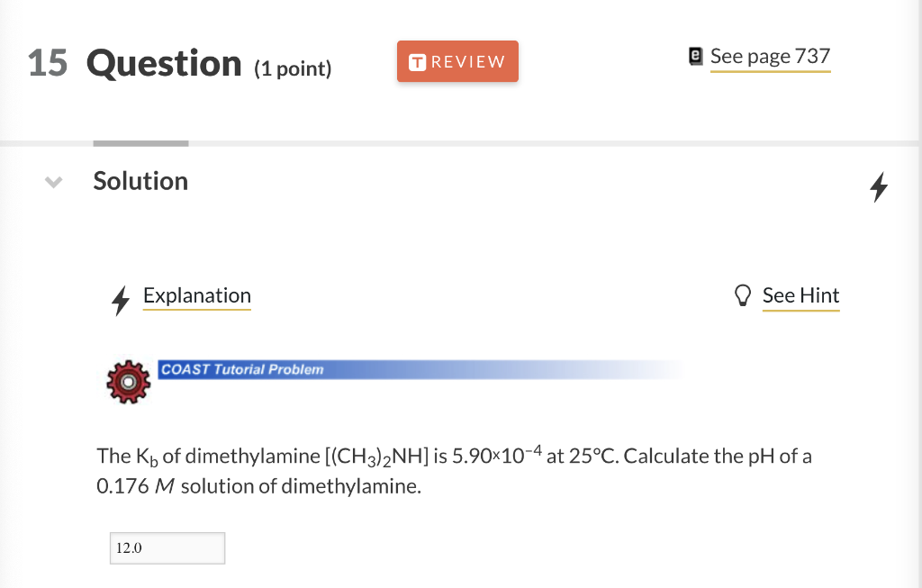Click the answer field showing 12.0

click(167, 547)
